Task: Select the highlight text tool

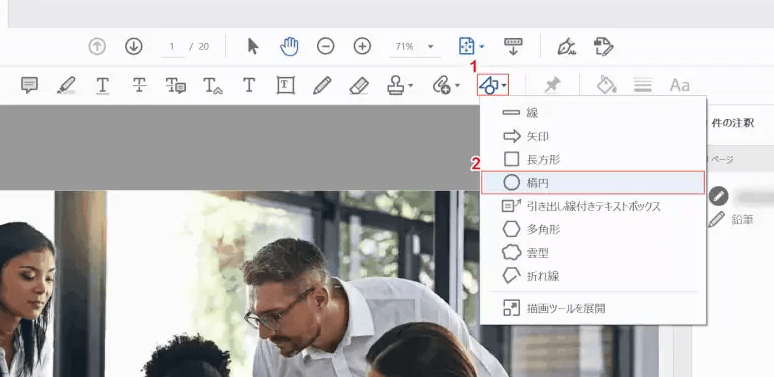Action: [x=66, y=85]
